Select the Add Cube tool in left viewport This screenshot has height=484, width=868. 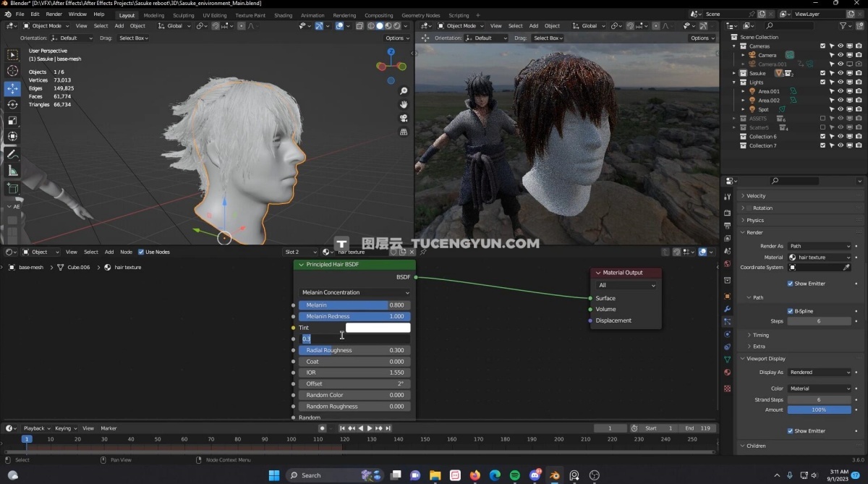pyautogui.click(x=13, y=188)
